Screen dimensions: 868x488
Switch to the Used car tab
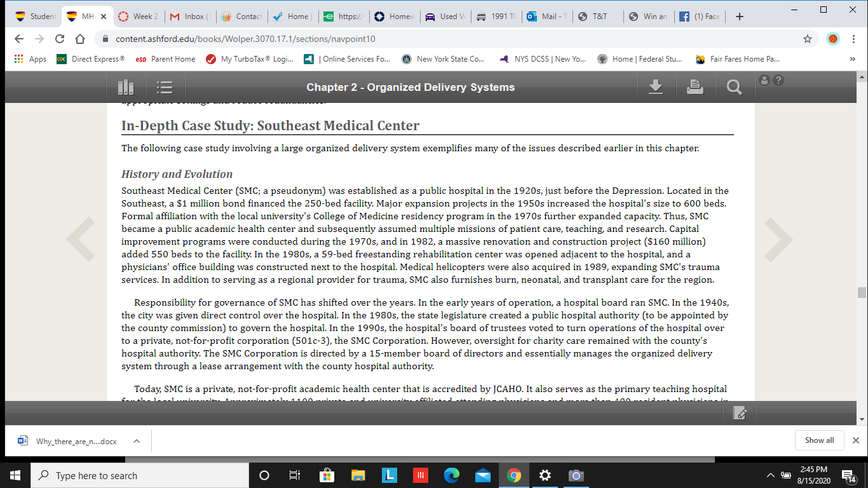tap(445, 17)
